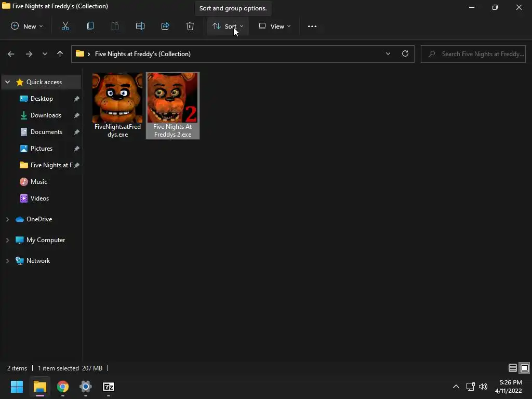Click '1 item selected 207 MB' text
The image size is (532, 399).
[x=70, y=368]
